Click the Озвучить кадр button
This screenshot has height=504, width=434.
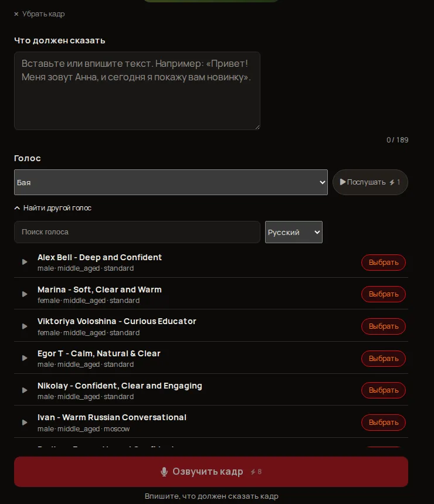[211, 472]
